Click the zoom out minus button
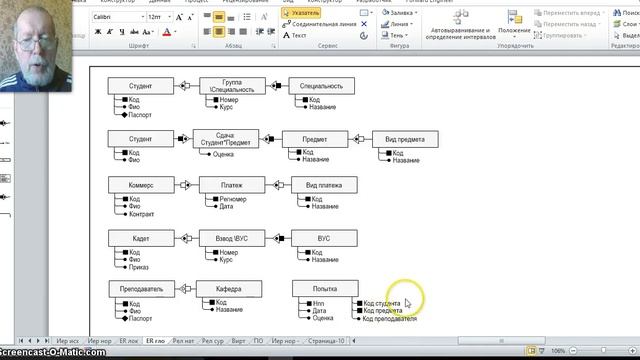This screenshot has height=360, width=640. (573, 351)
